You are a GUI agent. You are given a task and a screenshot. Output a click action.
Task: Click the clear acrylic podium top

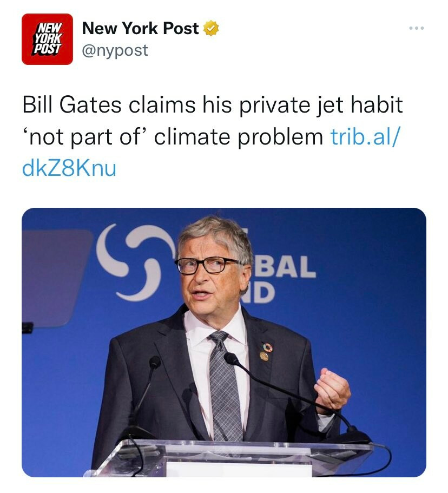click(x=233, y=457)
